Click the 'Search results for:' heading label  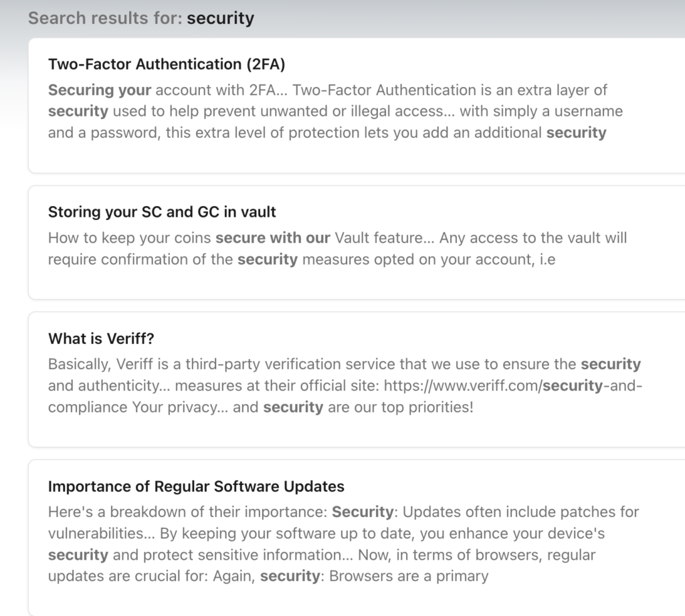click(105, 18)
